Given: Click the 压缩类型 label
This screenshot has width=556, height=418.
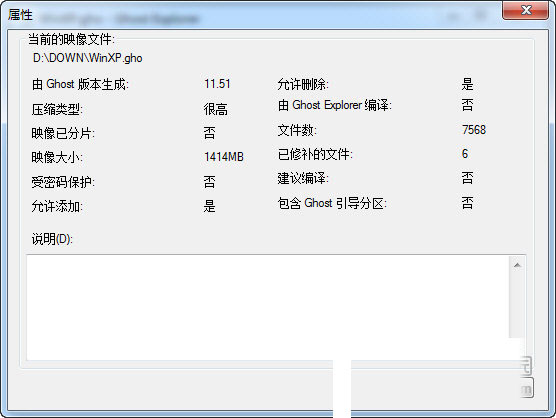Looking at the screenshot, I should (x=57, y=109).
